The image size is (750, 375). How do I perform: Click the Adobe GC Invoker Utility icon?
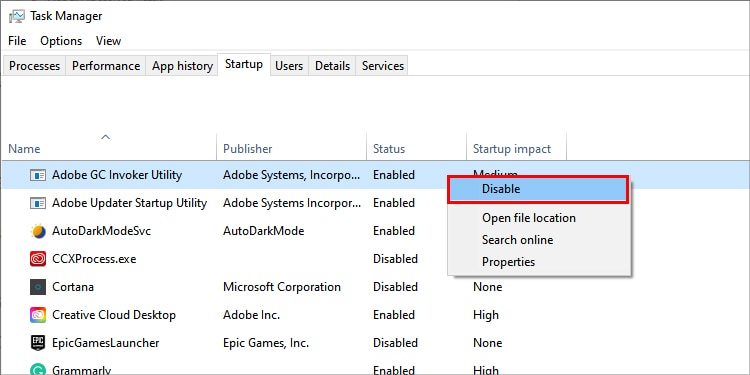[x=38, y=175]
